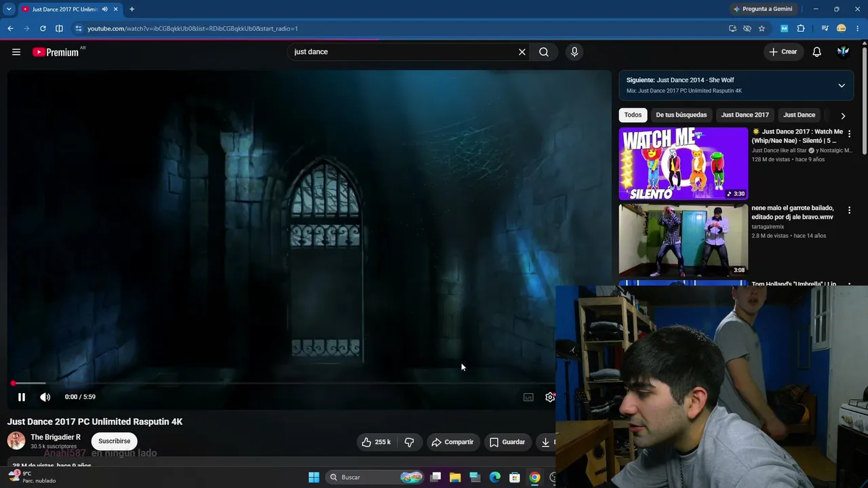
Task: Bookmark this page with the star
Action: pyautogui.click(x=762, y=28)
